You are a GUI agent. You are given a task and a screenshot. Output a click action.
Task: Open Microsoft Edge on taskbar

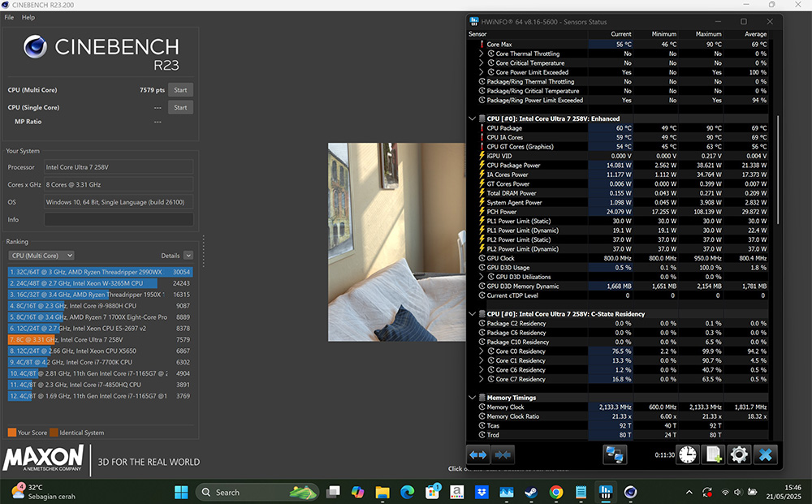coord(407,492)
